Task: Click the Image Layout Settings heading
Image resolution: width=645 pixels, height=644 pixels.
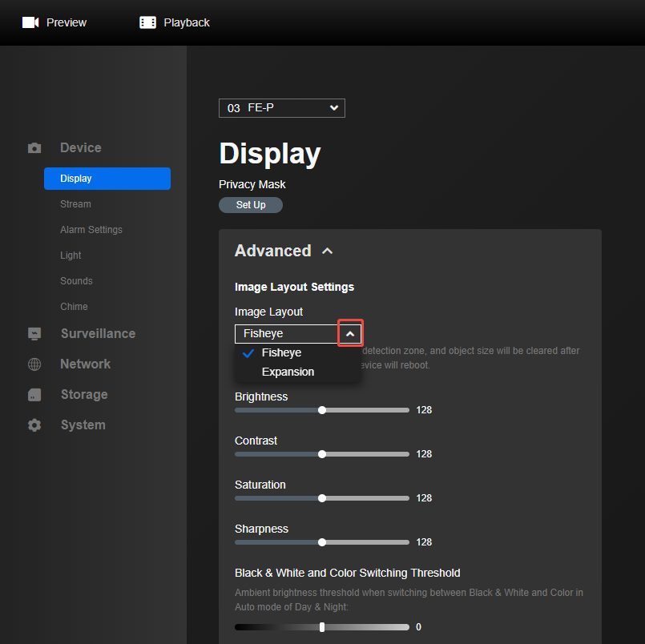Action: [295, 287]
